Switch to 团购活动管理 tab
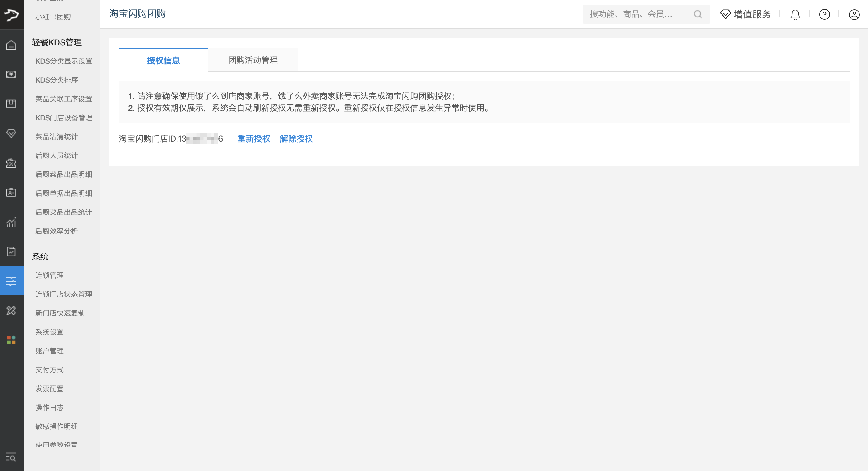 tap(253, 60)
